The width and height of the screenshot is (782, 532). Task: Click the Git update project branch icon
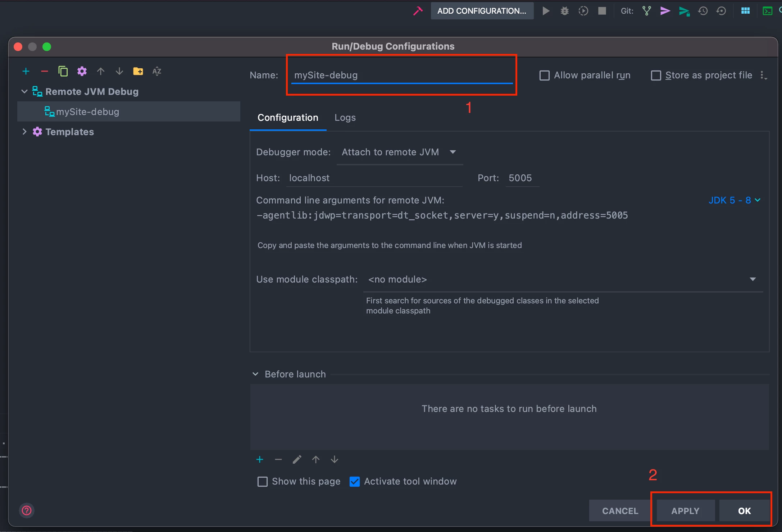click(646, 11)
